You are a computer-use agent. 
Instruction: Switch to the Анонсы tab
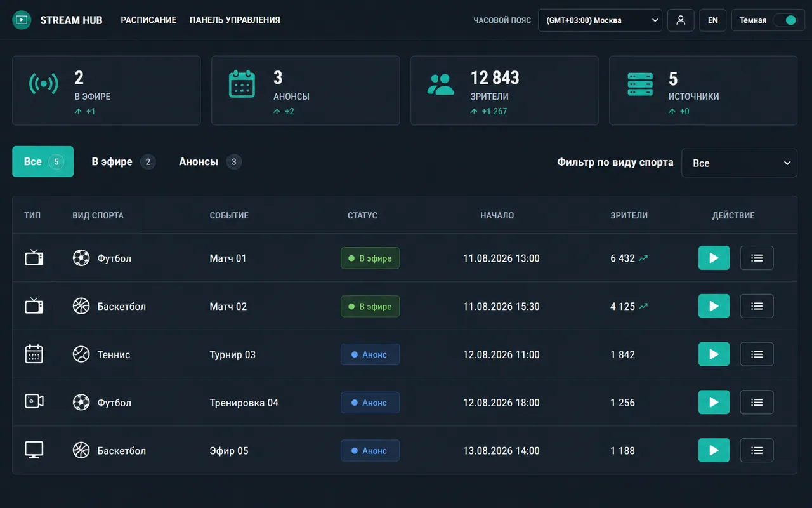(210, 161)
